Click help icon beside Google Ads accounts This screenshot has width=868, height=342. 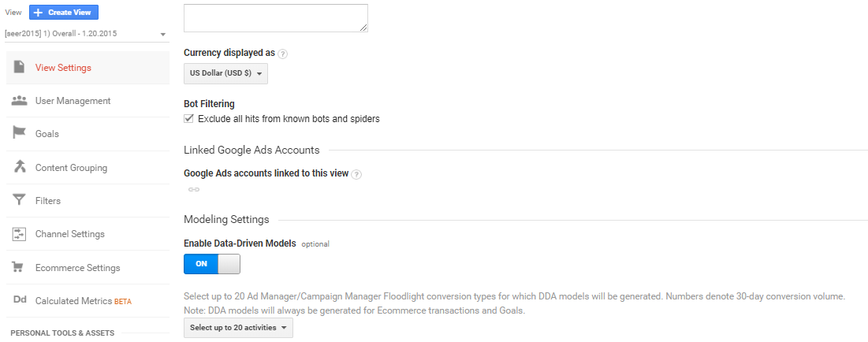click(x=356, y=174)
